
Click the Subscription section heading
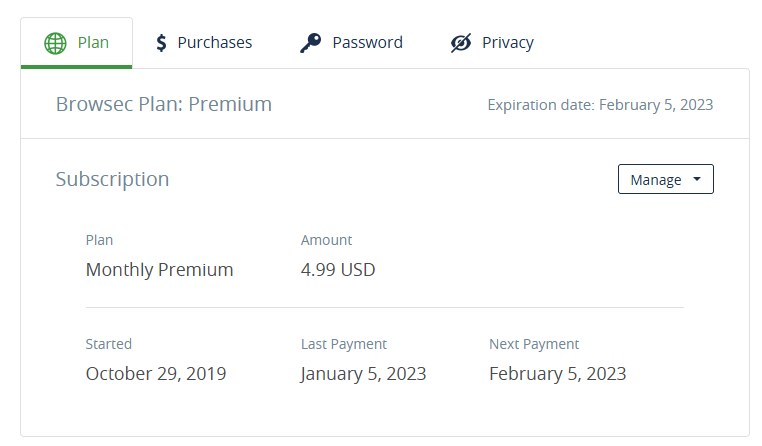112,179
